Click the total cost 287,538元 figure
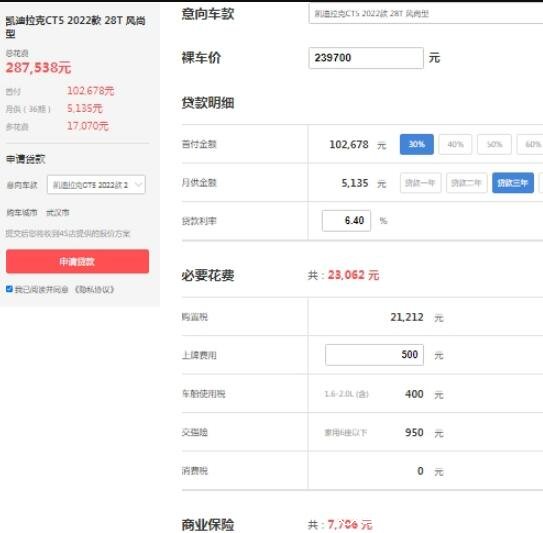The image size is (543, 533). coord(38,68)
